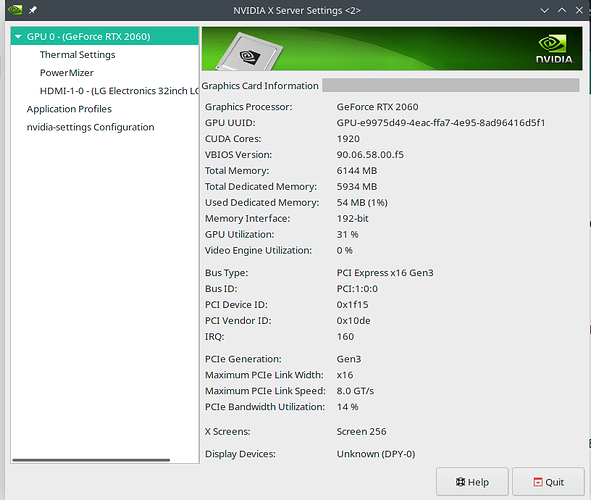Click the Graphics Card Information heading
591x500 pixels.
point(260,86)
